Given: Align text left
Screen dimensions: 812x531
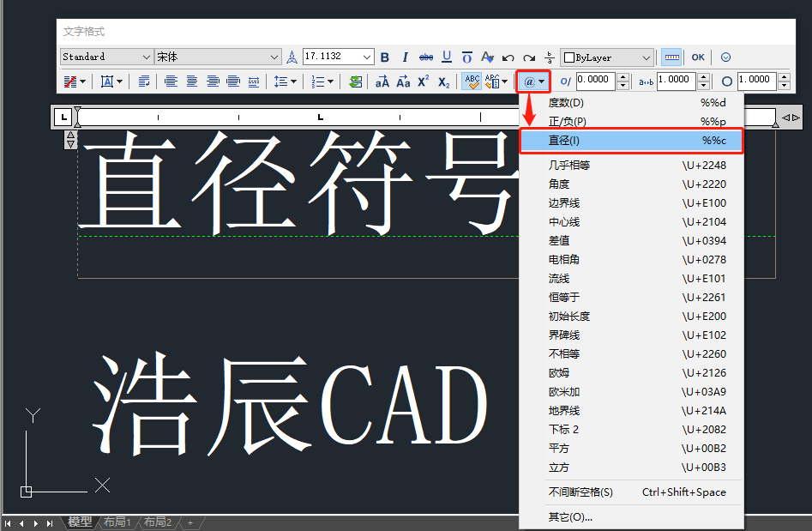Looking at the screenshot, I should [171, 81].
